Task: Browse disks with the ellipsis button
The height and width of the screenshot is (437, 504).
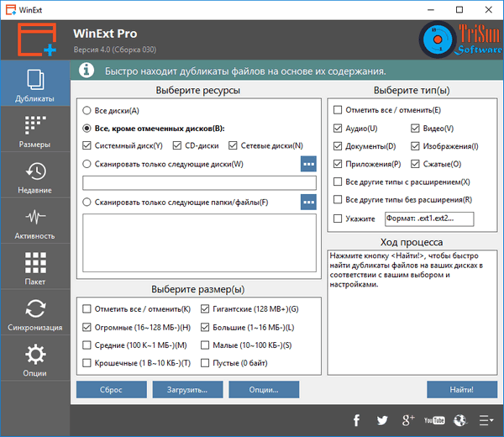Action: point(308,164)
